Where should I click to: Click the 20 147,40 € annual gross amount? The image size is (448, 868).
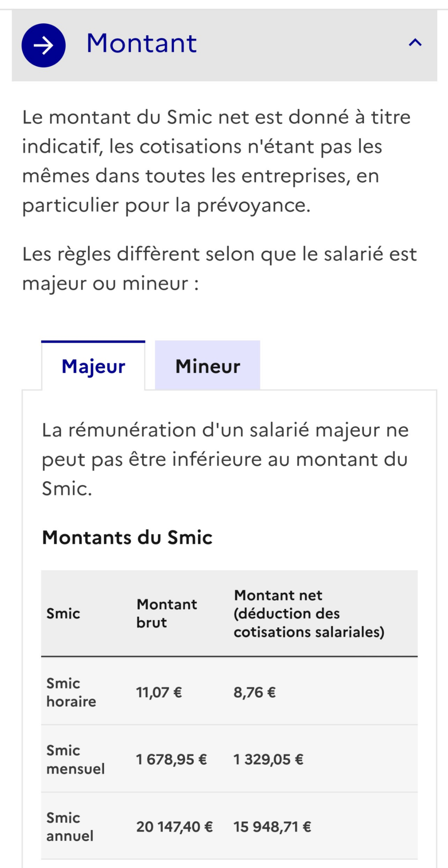(175, 827)
